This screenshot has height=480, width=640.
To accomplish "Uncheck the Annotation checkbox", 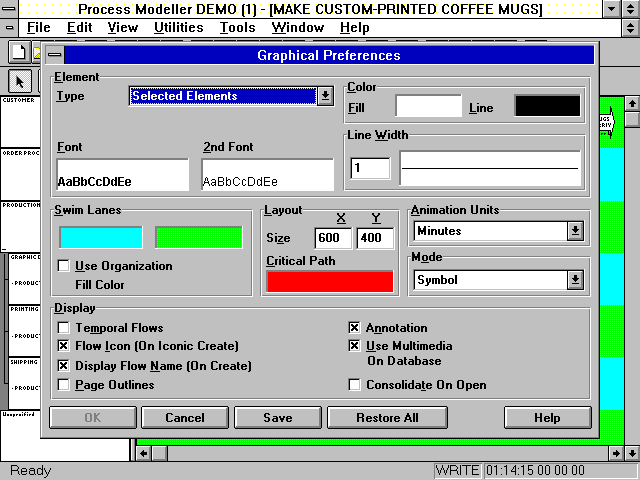I will point(354,328).
